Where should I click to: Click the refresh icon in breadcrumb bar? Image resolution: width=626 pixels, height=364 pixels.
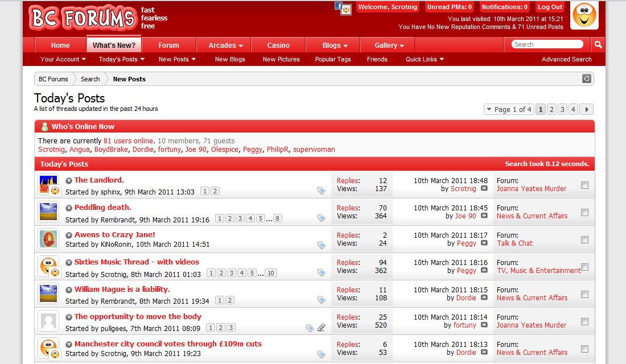pyautogui.click(x=587, y=79)
